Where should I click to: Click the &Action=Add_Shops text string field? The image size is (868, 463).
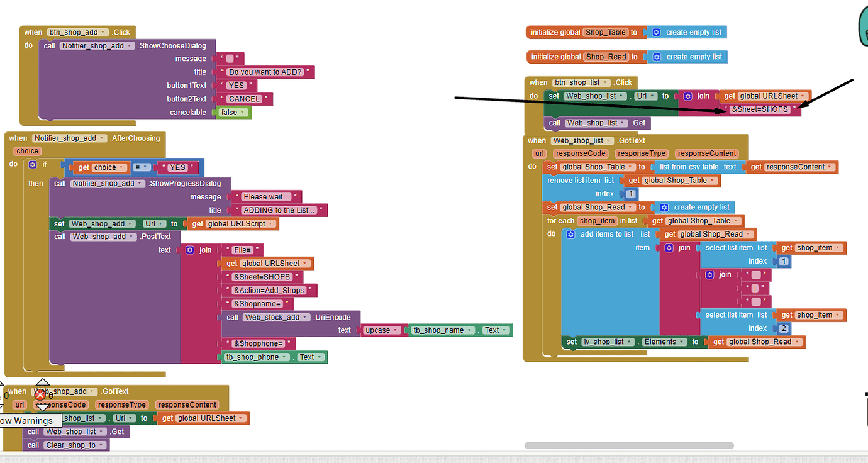[x=269, y=291]
